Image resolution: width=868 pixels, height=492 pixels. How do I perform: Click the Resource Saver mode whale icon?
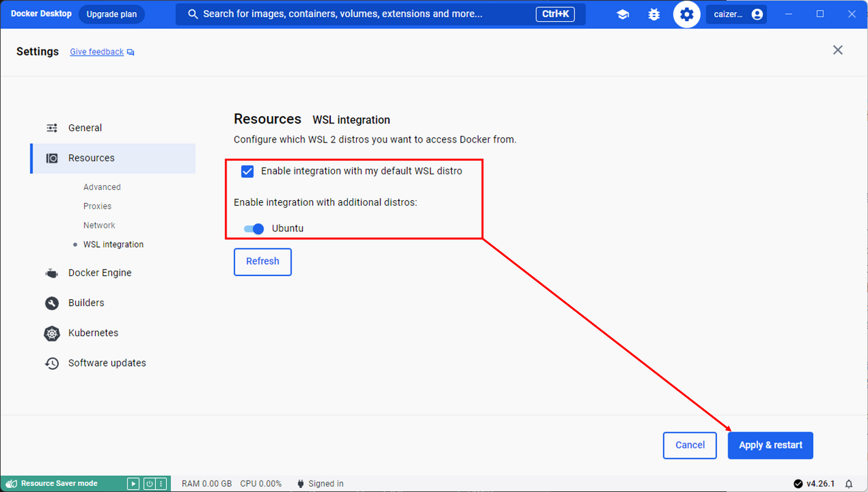coord(12,483)
